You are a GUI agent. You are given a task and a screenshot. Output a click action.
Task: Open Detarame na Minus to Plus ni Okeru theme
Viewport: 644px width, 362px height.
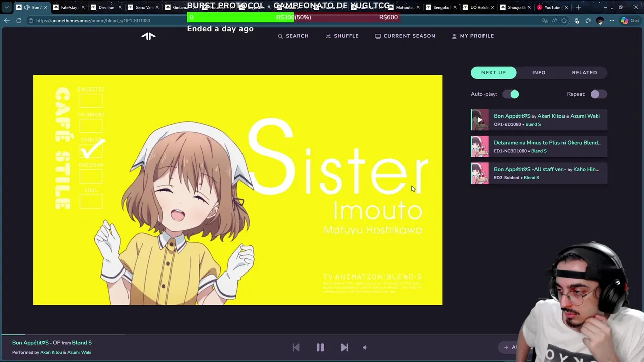(547, 143)
